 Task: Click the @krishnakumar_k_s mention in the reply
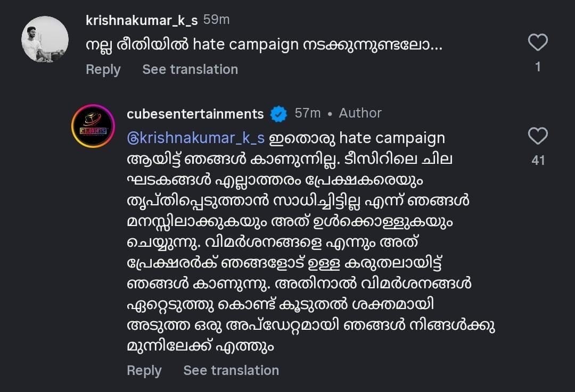pos(196,138)
